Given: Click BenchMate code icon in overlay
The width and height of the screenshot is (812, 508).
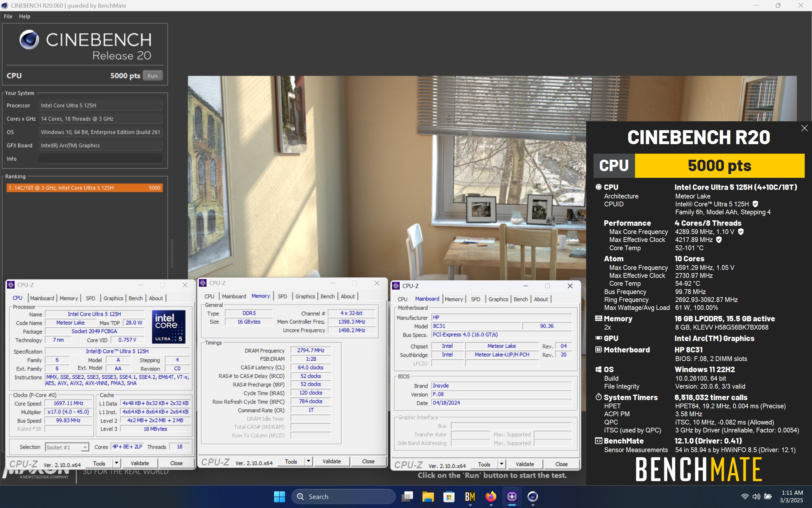Looking at the screenshot, I should click(598, 441).
